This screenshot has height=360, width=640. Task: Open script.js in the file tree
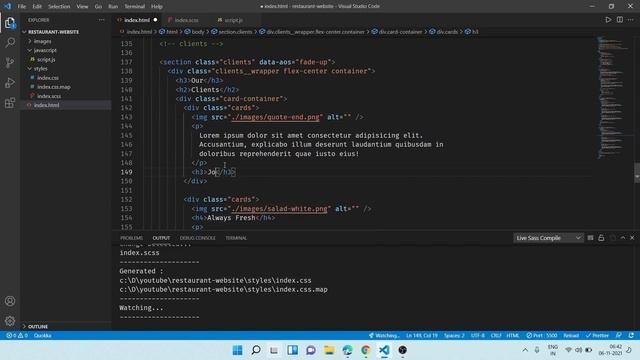point(46,60)
